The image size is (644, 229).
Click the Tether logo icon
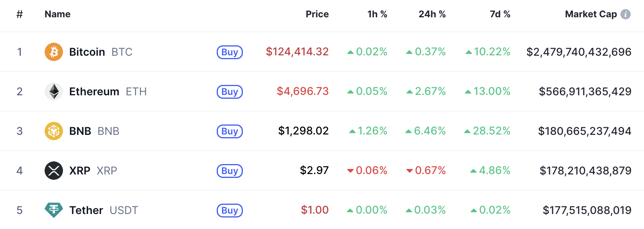tap(54, 210)
